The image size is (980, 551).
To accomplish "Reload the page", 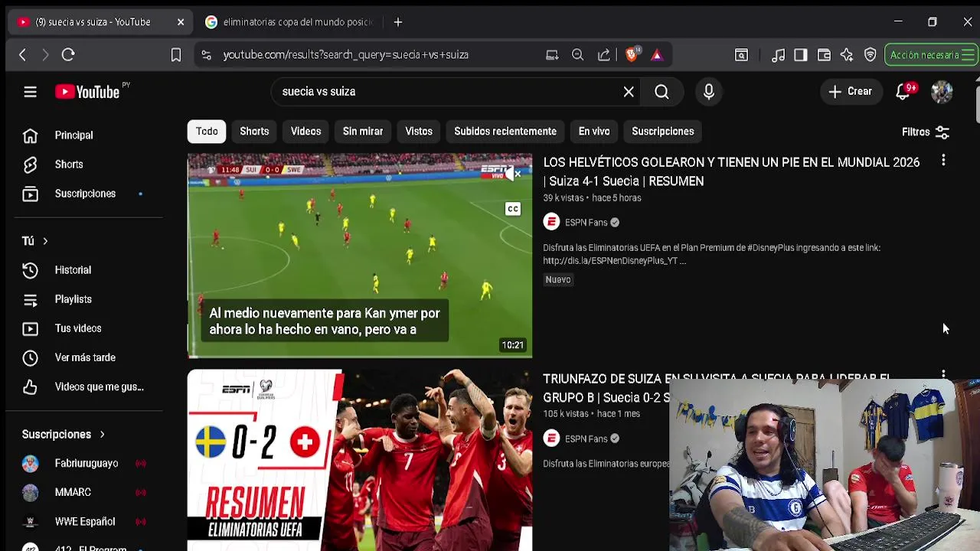I will pyautogui.click(x=68, y=55).
